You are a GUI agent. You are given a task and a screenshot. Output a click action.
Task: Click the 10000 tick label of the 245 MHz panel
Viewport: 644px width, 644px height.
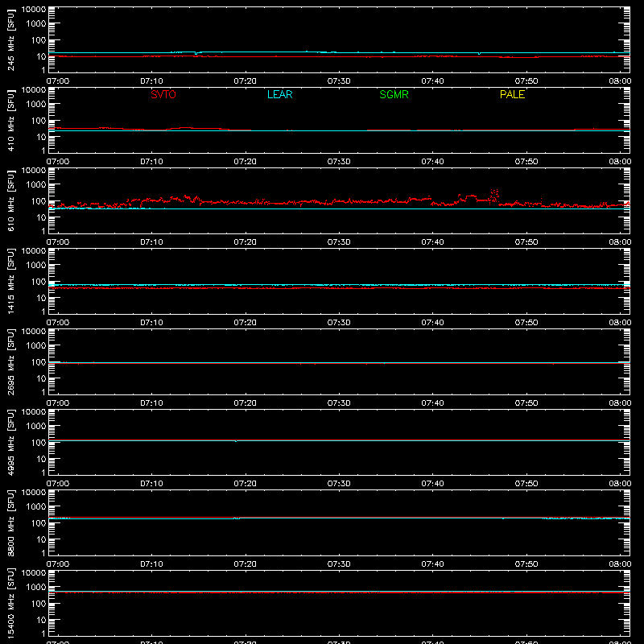click(x=34, y=10)
